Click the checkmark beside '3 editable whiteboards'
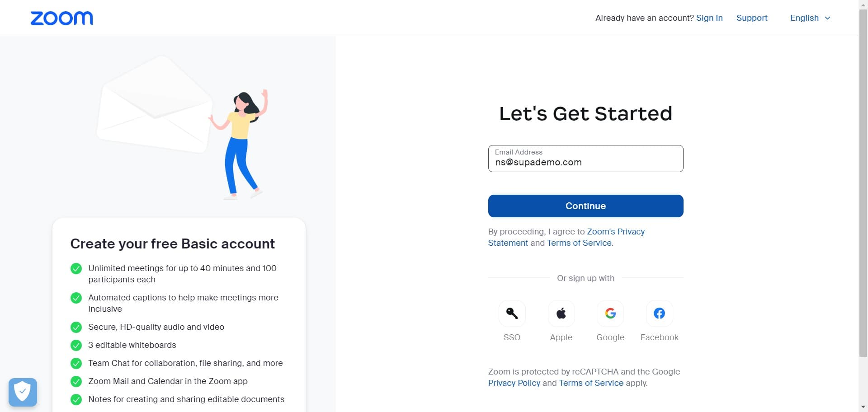 pos(76,346)
